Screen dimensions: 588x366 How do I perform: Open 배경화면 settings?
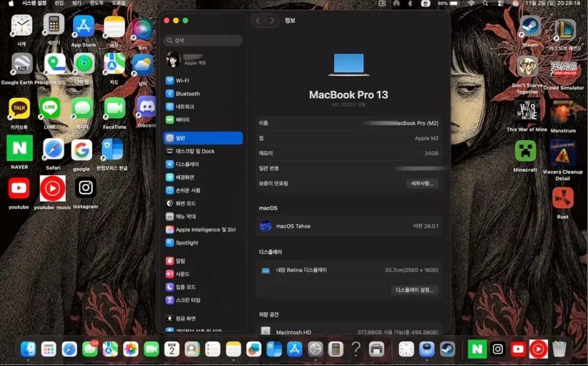pyautogui.click(x=203, y=177)
